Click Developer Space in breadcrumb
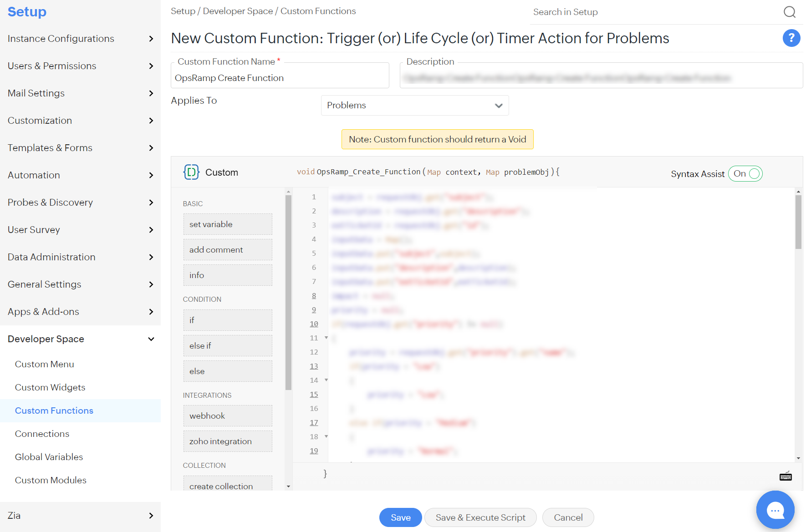This screenshot has width=811, height=532. pyautogui.click(x=238, y=11)
